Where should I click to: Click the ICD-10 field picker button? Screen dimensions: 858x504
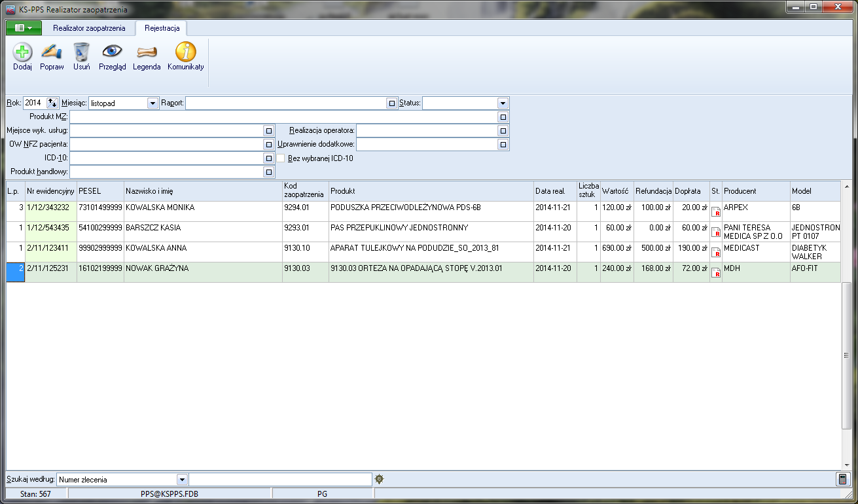pos(268,158)
